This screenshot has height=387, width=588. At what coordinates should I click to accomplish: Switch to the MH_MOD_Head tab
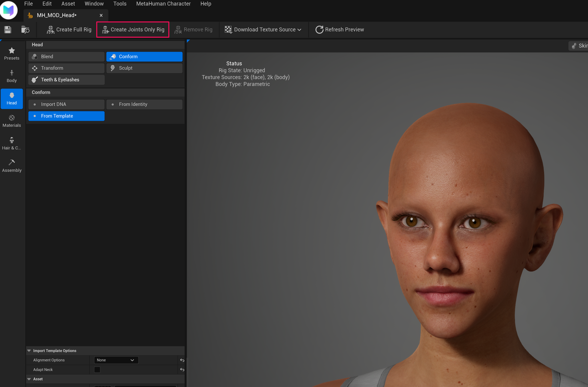[56, 15]
